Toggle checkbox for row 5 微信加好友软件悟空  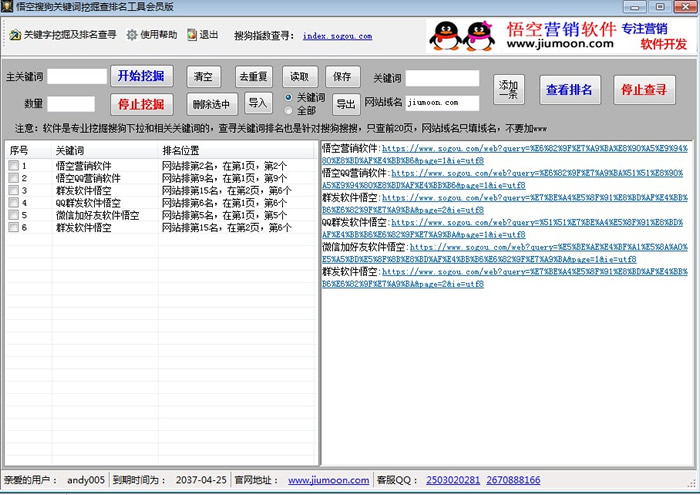coord(12,215)
